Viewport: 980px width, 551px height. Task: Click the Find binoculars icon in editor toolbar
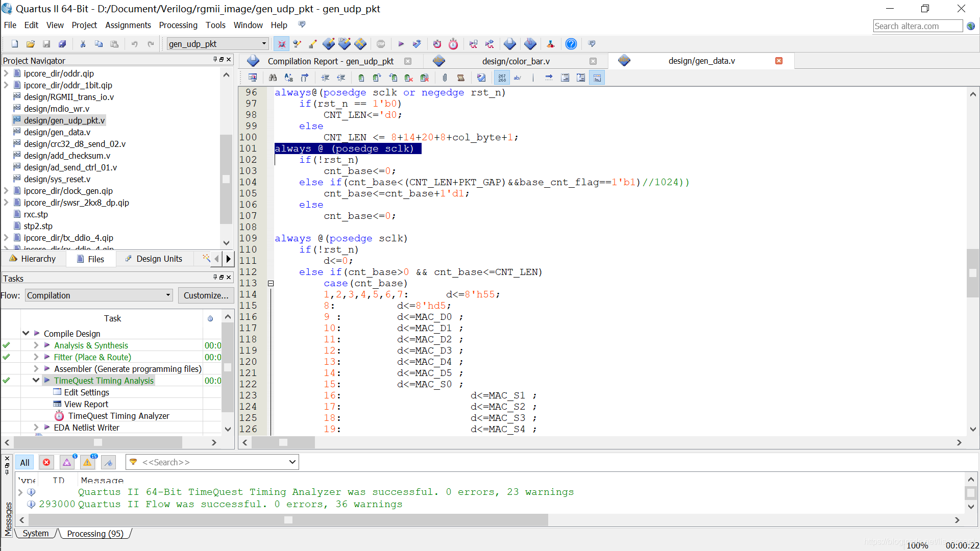[x=273, y=78]
